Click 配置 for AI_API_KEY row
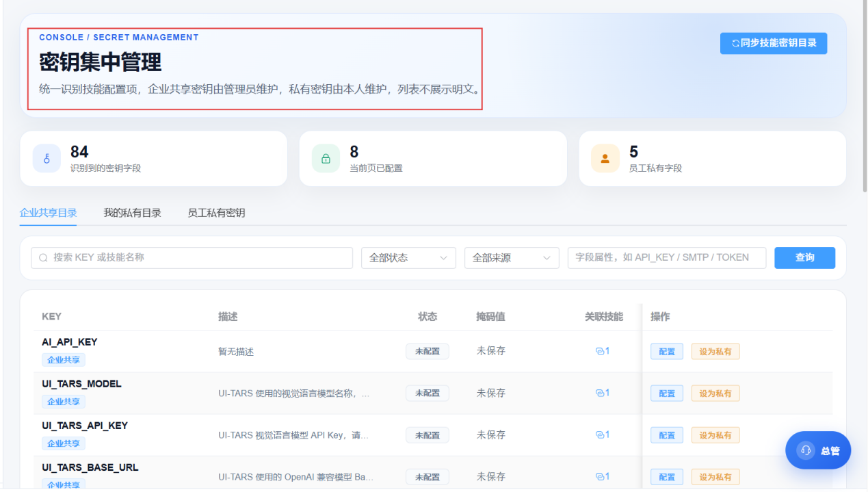Image resolution: width=868 pixels, height=492 pixels. click(667, 352)
